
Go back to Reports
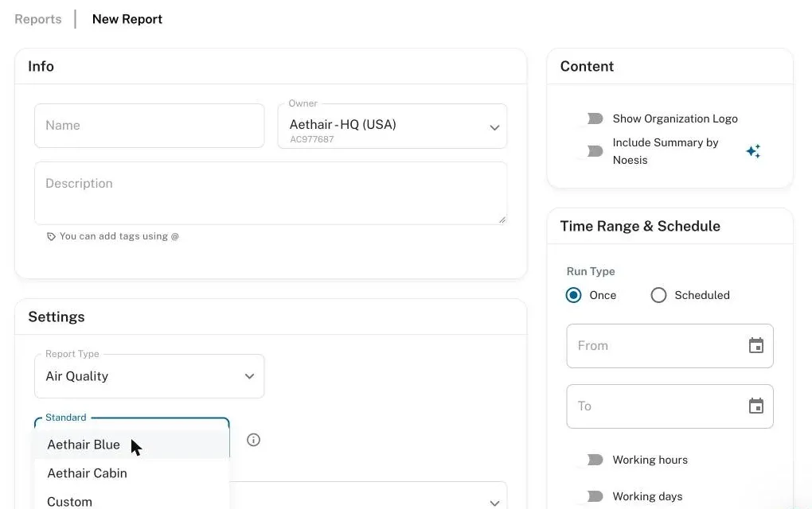click(x=37, y=19)
